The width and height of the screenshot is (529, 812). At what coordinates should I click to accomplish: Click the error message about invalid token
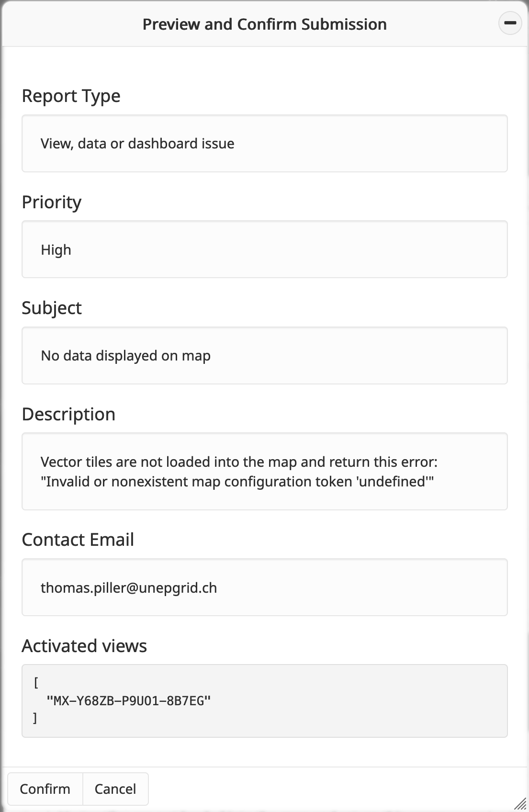click(x=237, y=481)
